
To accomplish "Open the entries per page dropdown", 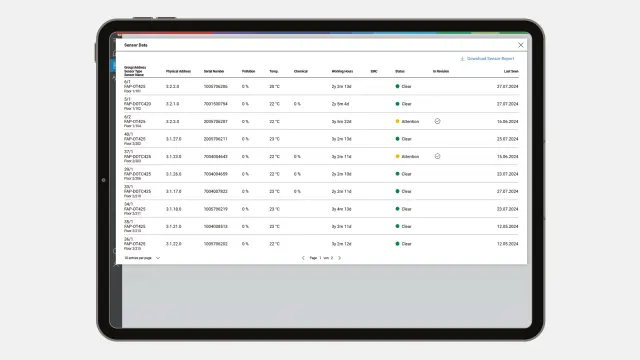I will [x=142, y=258].
